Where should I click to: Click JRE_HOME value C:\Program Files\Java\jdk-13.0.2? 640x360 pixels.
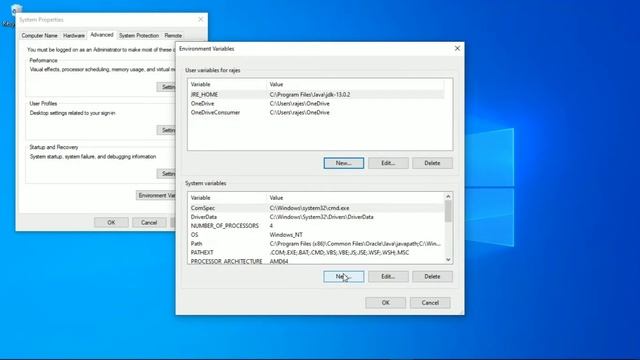[x=310, y=94]
